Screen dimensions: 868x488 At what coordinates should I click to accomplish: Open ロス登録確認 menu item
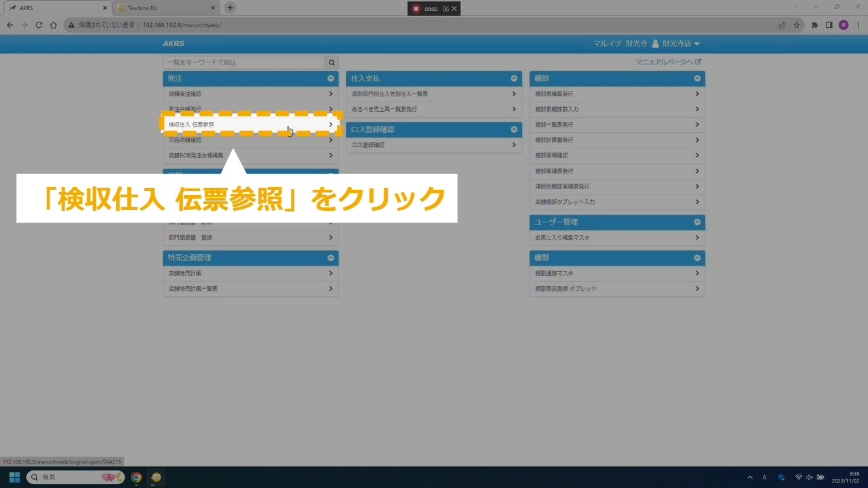point(434,145)
